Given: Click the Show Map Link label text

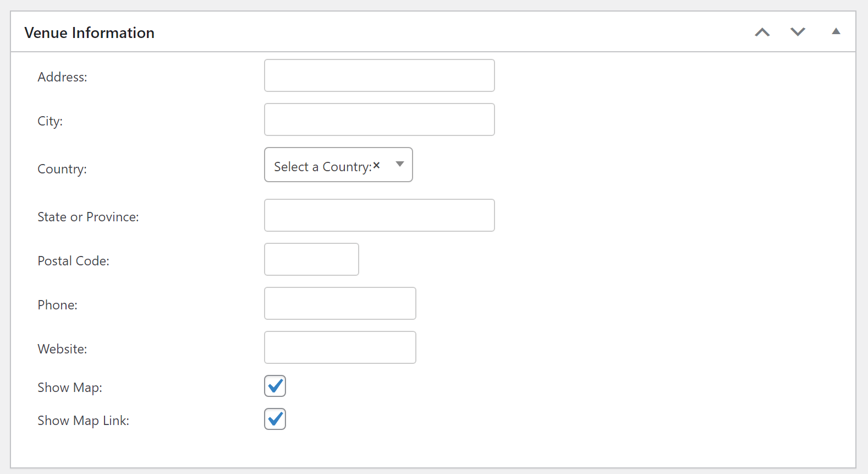Looking at the screenshot, I should 83,420.
